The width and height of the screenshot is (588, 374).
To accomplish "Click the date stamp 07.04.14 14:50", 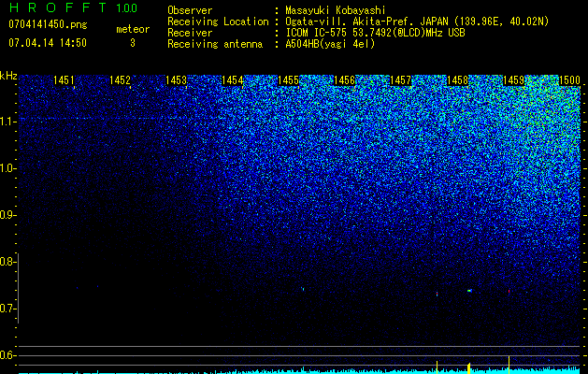I will pyautogui.click(x=48, y=43).
